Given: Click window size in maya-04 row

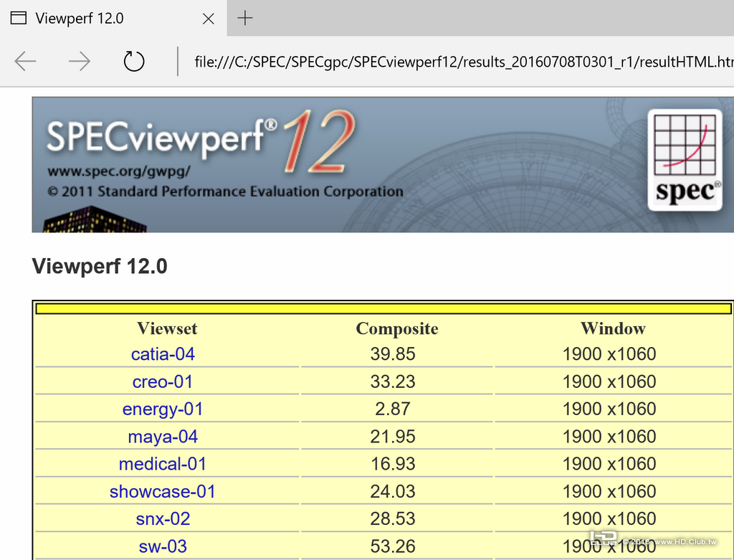Looking at the screenshot, I should (609, 437).
